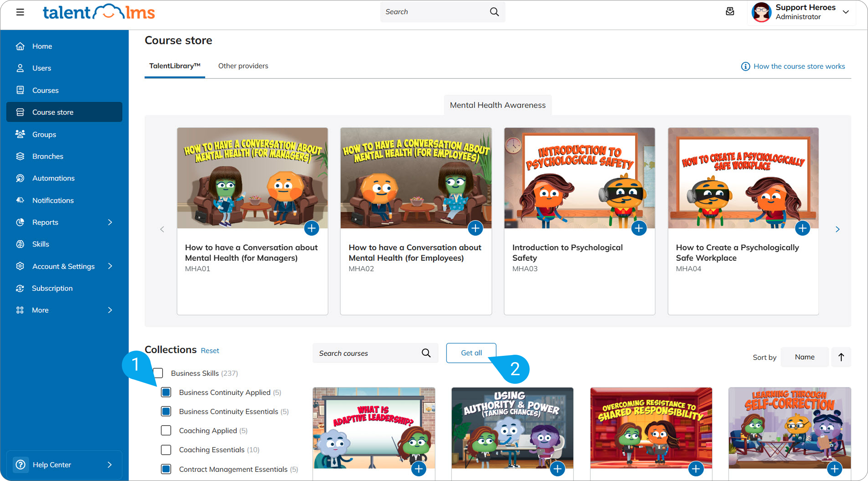
Task: Add Adaptive Leadership course plus icon
Action: 419,469
